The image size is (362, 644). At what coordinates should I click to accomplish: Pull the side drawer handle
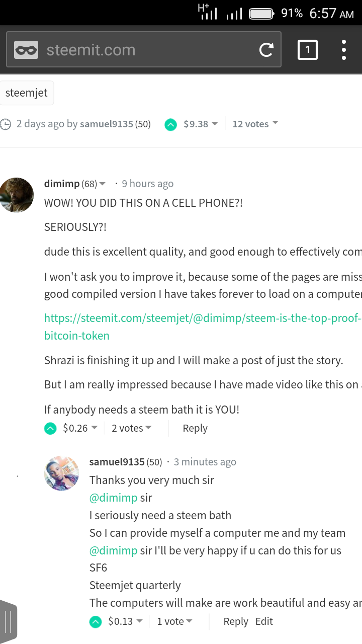pos(9,621)
